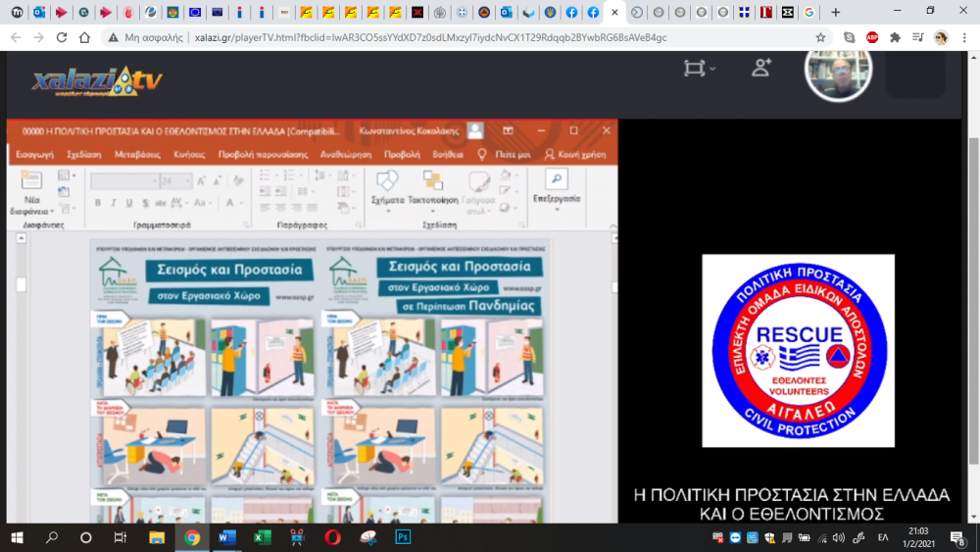The width and height of the screenshot is (980, 552).
Task: Click the not secure warning icon
Action: coord(113,37)
